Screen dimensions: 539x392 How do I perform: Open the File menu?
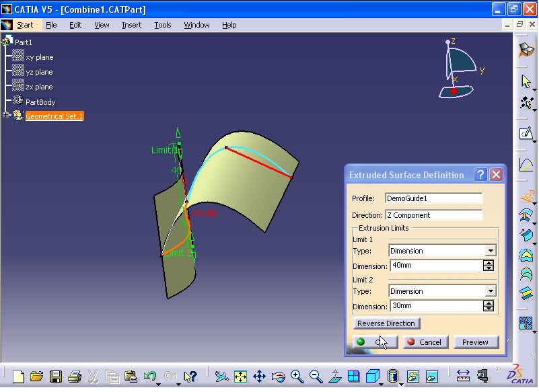tap(51, 25)
